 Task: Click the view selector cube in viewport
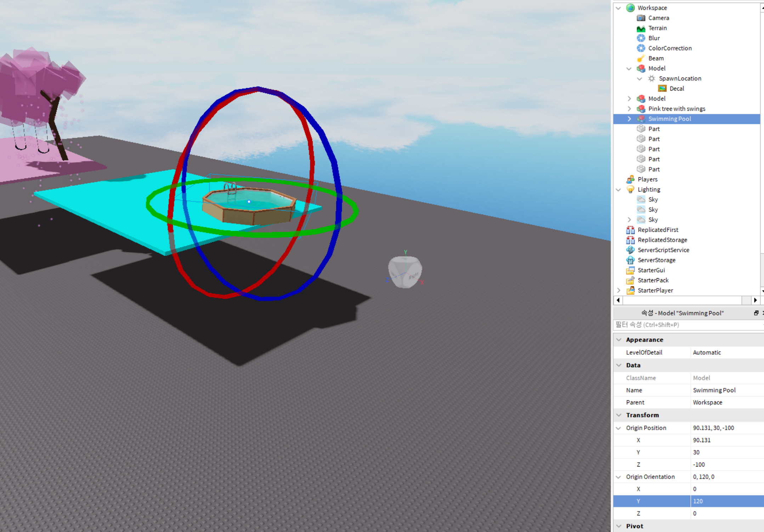point(405,272)
